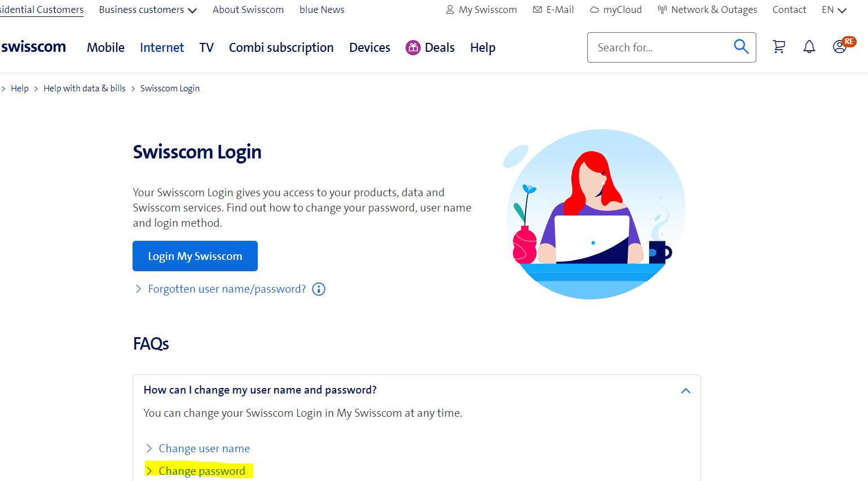Click the Swisscom logo
Image resolution: width=868 pixels, height=481 pixels.
click(x=33, y=47)
